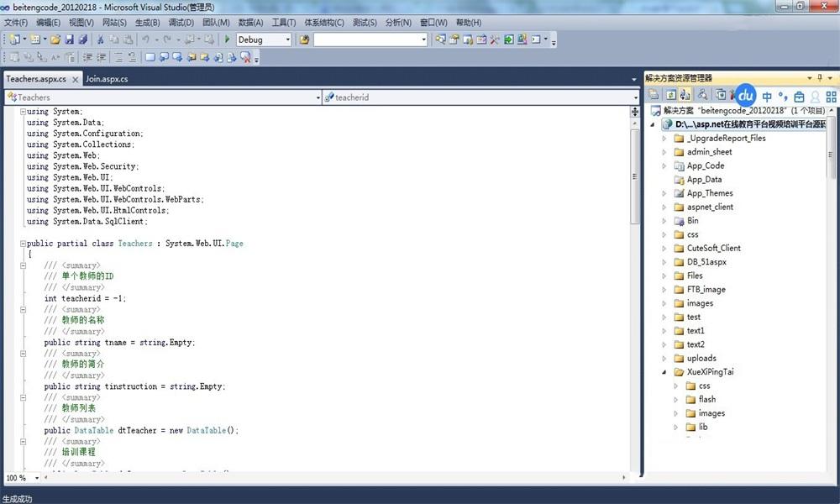Viewport: 840px width, 504px height.
Task: Open the Toolbox via crossed-tools icon
Action: (495, 39)
